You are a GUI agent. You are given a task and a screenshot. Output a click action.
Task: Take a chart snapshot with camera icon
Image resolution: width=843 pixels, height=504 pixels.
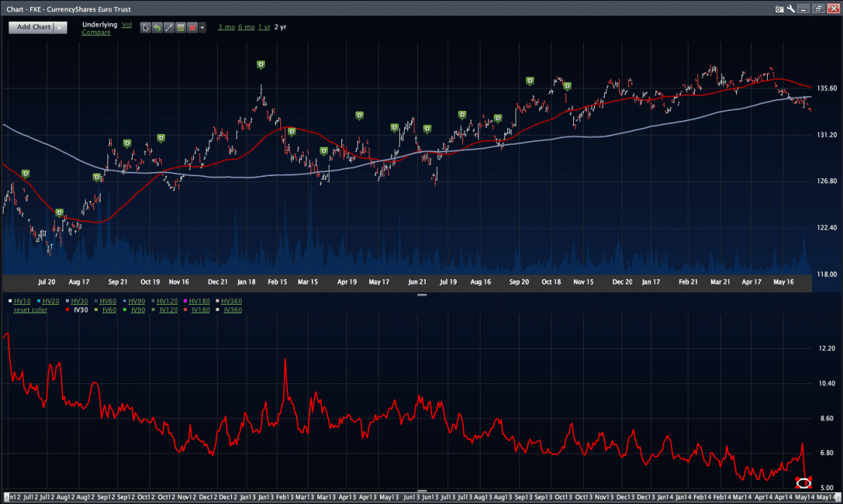point(778,9)
